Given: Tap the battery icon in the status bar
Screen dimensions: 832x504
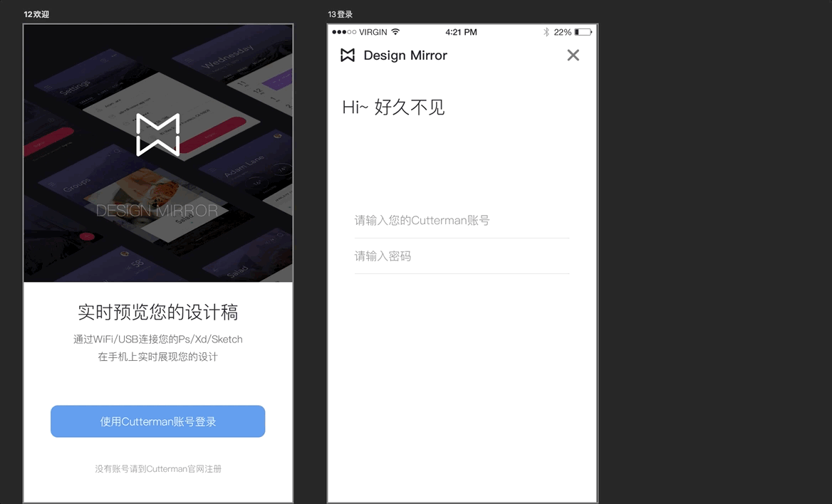Looking at the screenshot, I should (583, 32).
